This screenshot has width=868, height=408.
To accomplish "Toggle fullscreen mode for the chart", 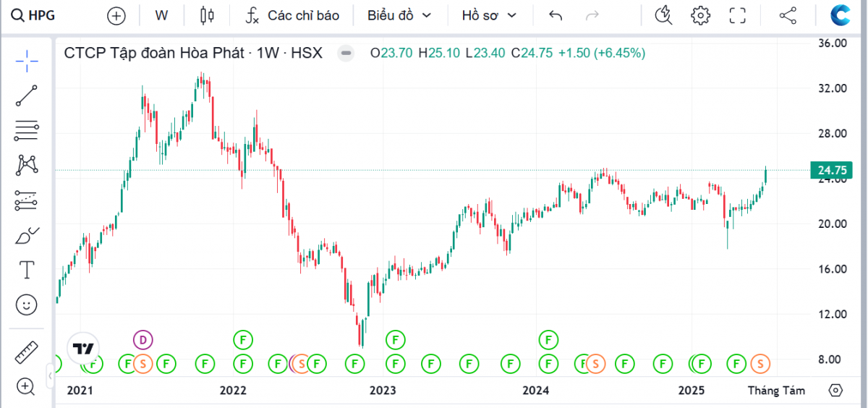I will (x=737, y=15).
